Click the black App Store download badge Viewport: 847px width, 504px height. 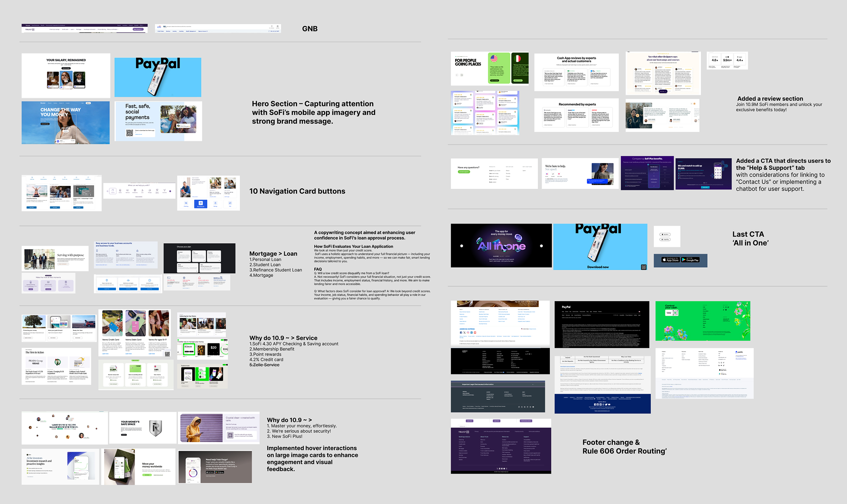670,260
